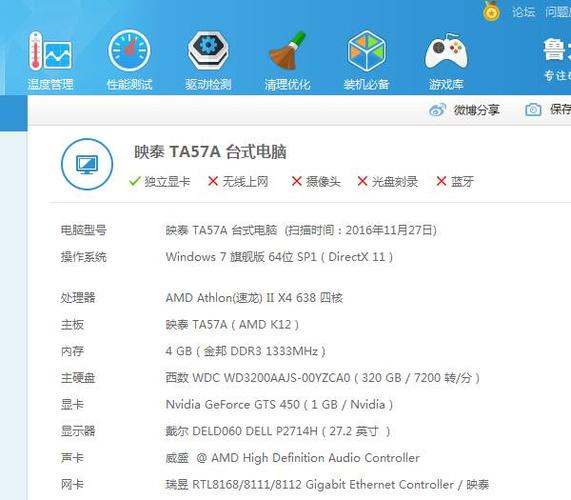Select the 光盘刻录 feature label
571x500 pixels.
pyautogui.click(x=394, y=181)
